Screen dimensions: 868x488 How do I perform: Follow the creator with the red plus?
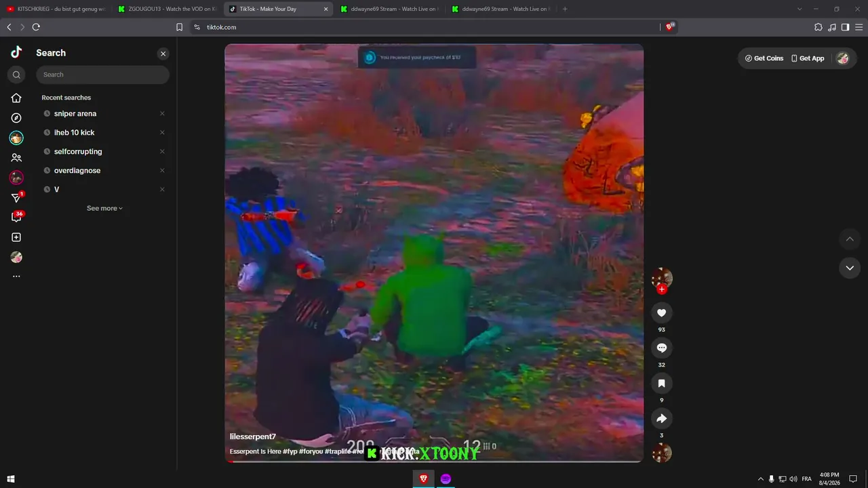[x=662, y=289]
